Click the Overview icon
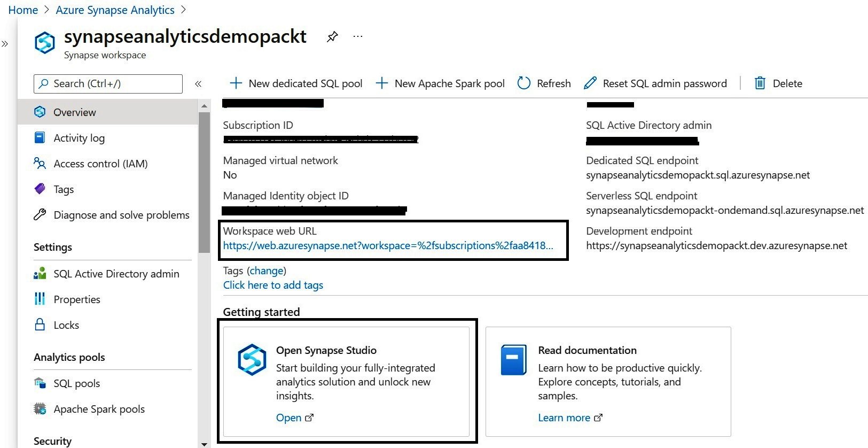868x448 pixels. click(x=40, y=112)
